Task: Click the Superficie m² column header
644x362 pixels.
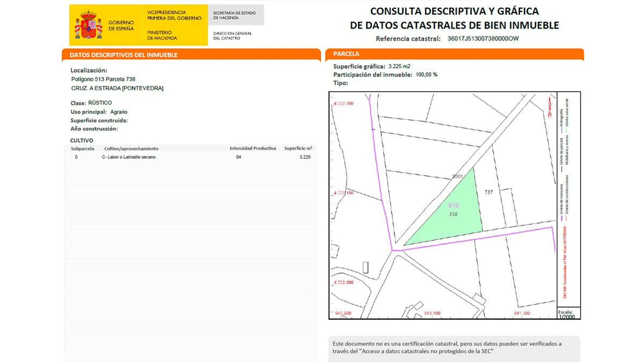Action: 298,148
